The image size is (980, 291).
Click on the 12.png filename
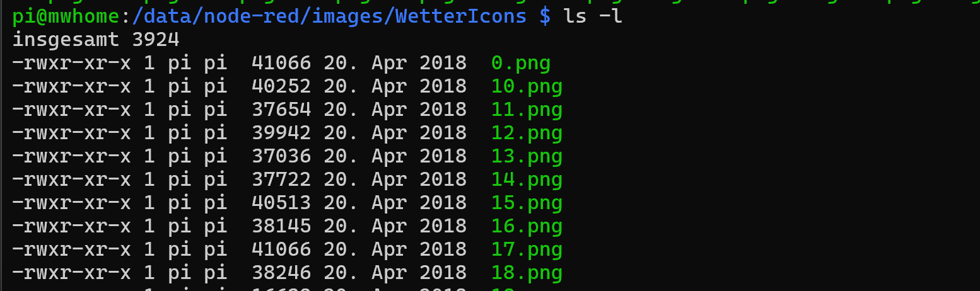click(527, 133)
